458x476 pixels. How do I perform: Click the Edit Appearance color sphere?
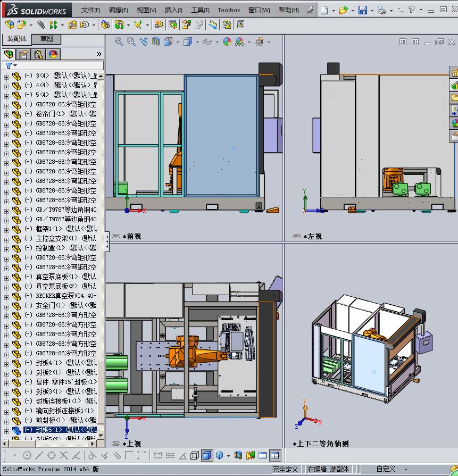pyautogui.click(x=227, y=41)
